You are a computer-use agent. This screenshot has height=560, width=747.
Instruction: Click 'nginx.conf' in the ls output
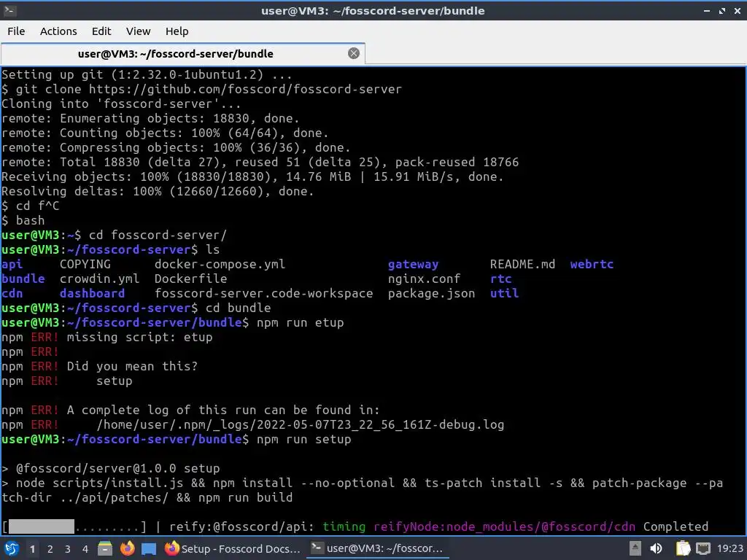tap(424, 279)
